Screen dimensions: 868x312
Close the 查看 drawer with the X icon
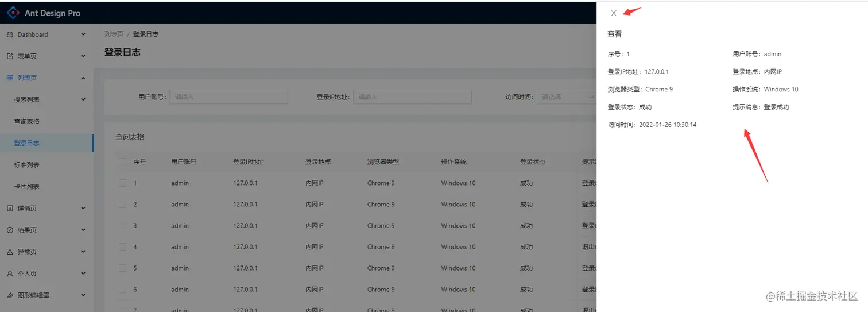click(x=614, y=13)
